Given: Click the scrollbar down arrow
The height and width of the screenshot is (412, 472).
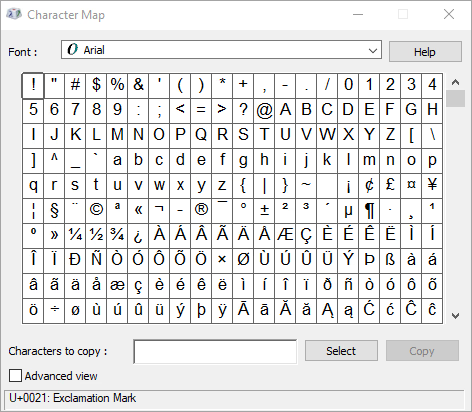Looking at the screenshot, I should [455, 315].
